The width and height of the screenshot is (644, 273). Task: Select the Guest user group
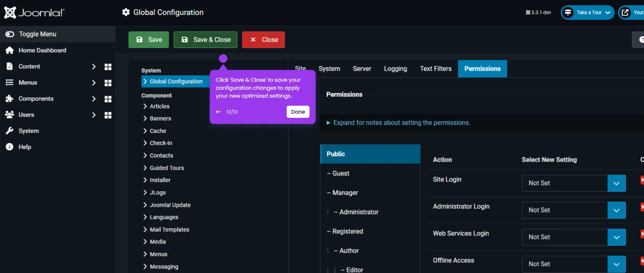[370, 173]
